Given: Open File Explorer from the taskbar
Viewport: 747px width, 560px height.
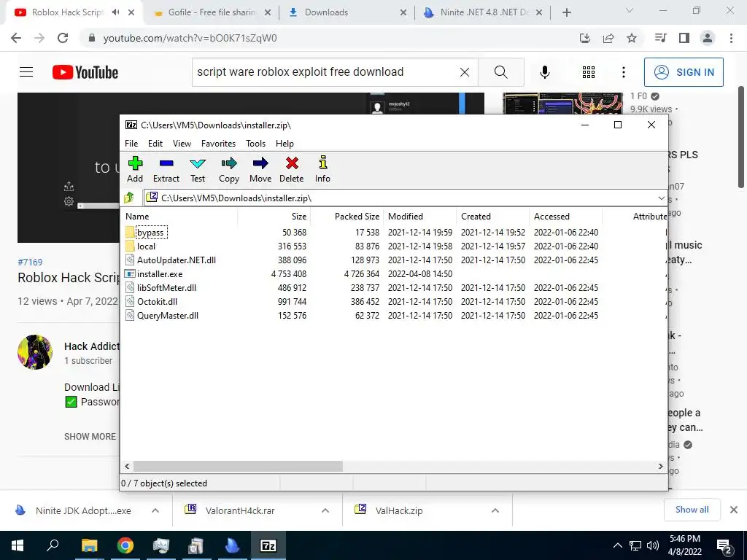Looking at the screenshot, I should coord(89,545).
